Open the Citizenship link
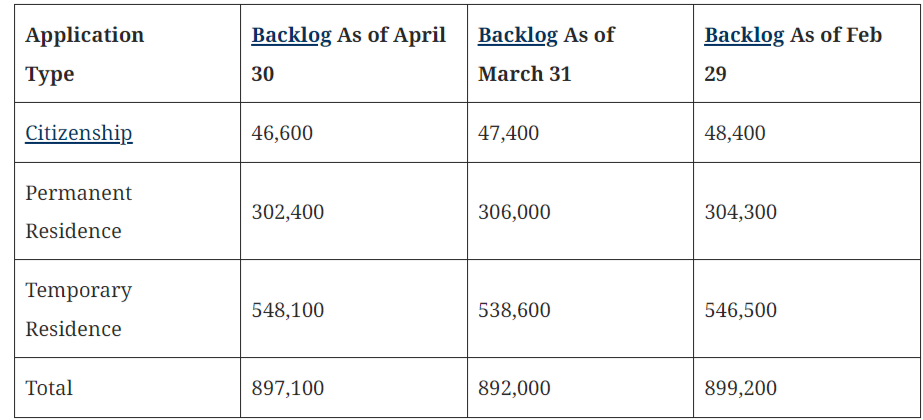 coord(79,133)
